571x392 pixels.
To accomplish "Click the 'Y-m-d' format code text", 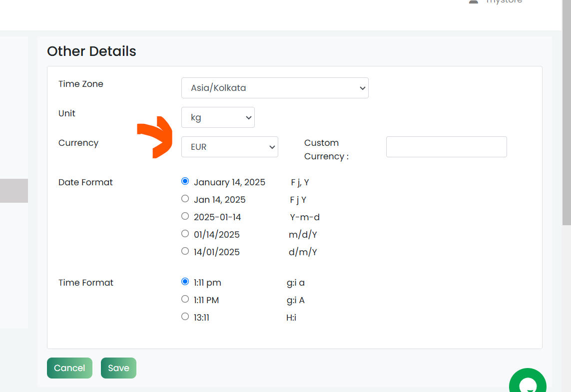I will click(305, 217).
